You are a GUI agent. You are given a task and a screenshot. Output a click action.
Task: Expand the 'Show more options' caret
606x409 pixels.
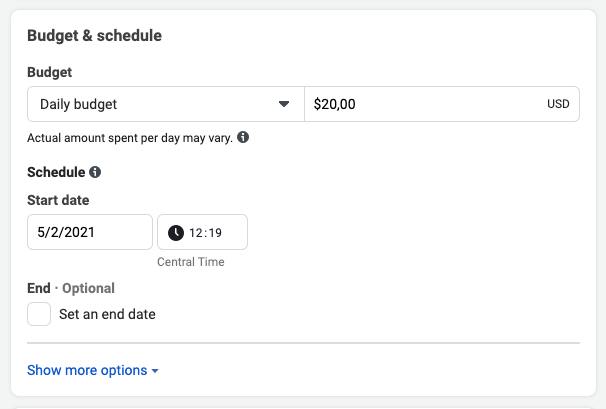155,371
